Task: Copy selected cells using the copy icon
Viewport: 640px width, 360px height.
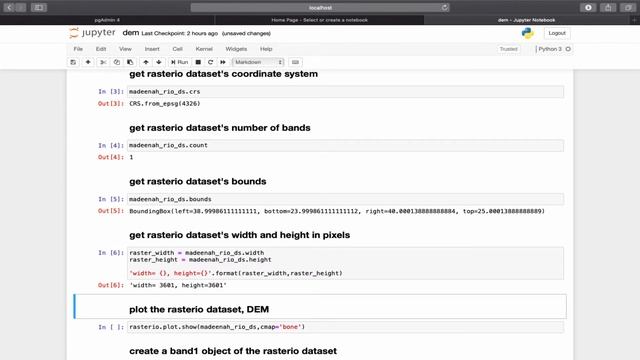Action: 117,62
